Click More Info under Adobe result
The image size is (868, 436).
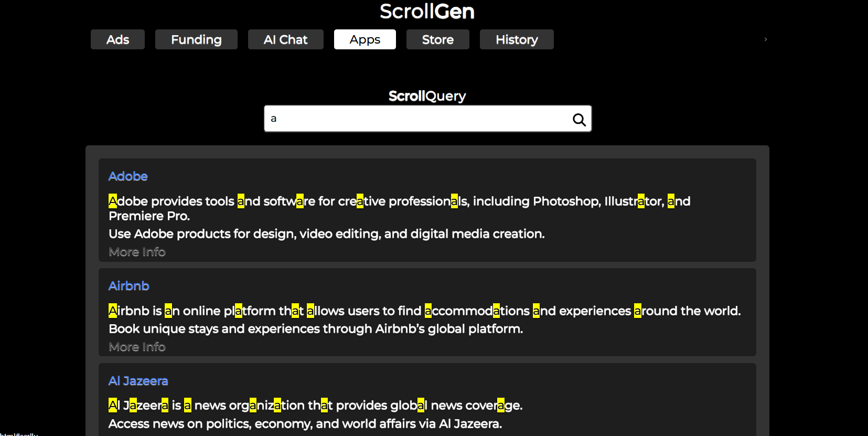[137, 252]
